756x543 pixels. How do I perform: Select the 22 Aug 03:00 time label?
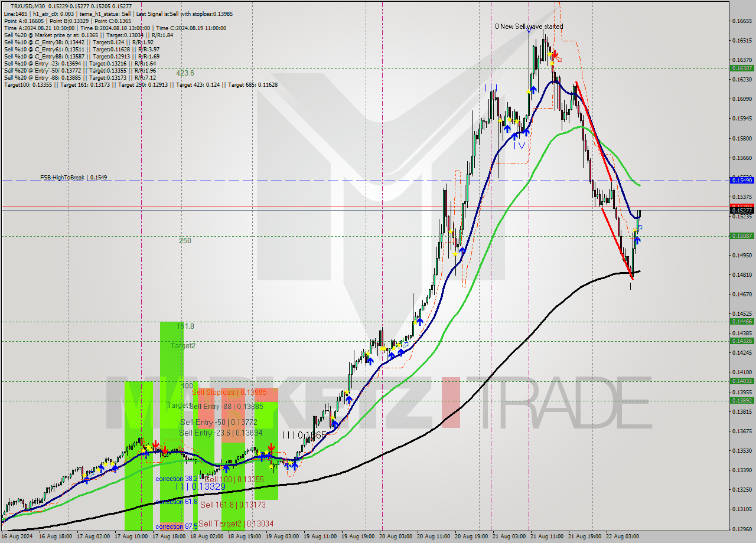pos(621,537)
